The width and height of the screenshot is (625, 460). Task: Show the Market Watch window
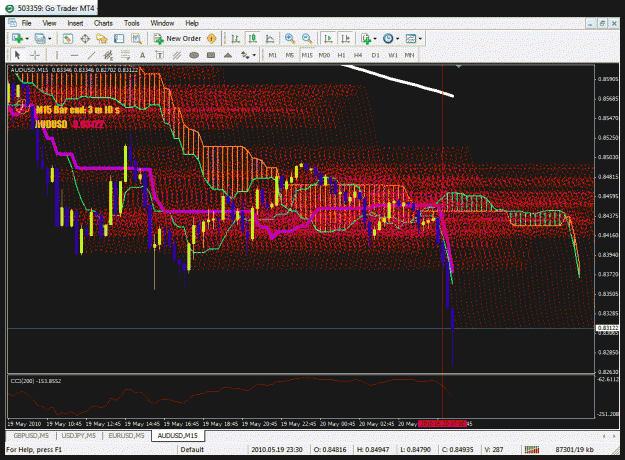(x=67, y=39)
